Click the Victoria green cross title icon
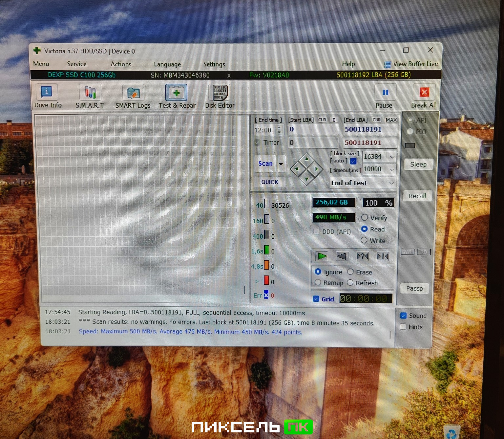The image size is (504, 439). (37, 51)
